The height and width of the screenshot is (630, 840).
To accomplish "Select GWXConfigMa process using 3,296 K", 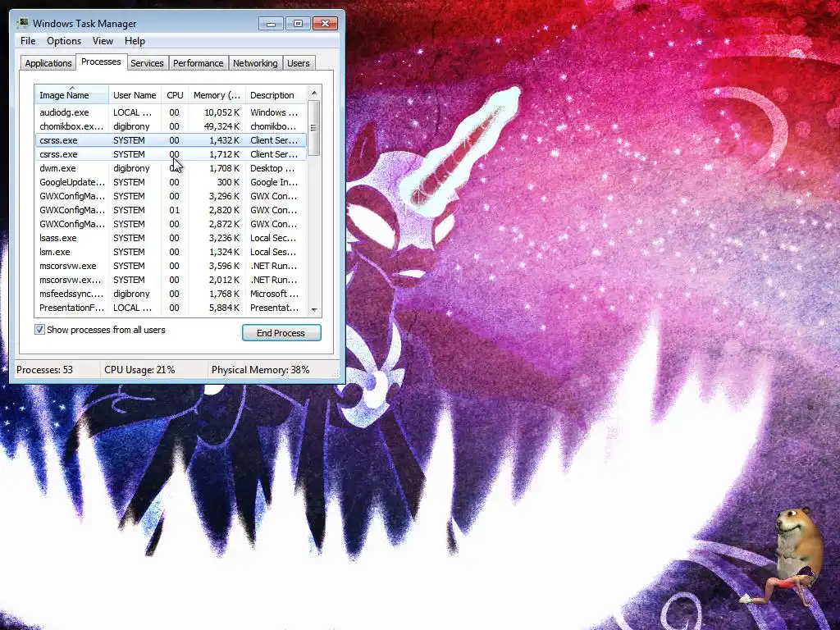I will coord(171,196).
